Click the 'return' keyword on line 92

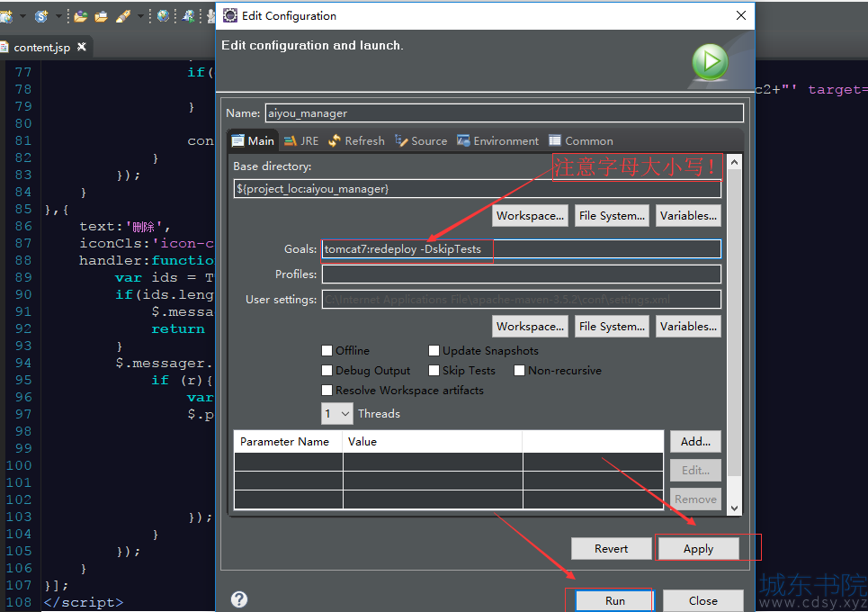[x=178, y=329]
